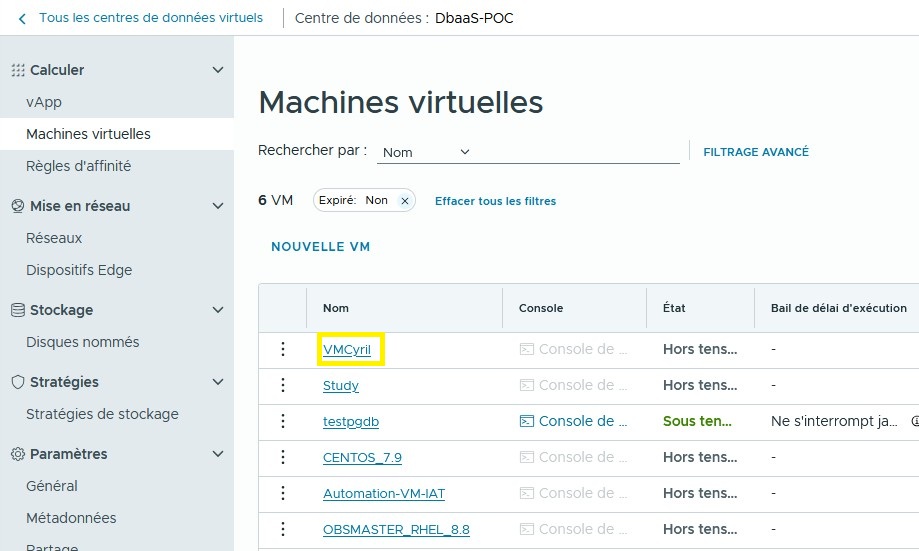Go to vApp in the sidebar

coord(44,102)
